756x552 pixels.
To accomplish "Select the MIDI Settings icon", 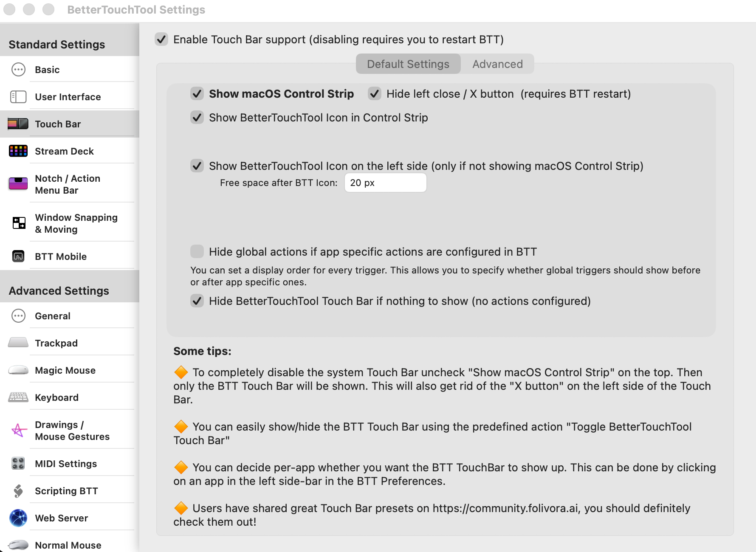I will [x=18, y=463].
